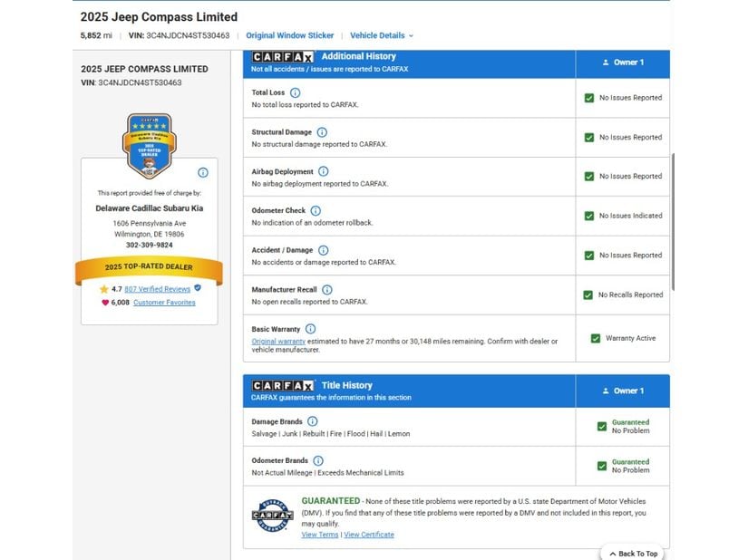The height and width of the screenshot is (560, 748).
Task: Open the Original Window Sticker link
Action: tap(289, 35)
